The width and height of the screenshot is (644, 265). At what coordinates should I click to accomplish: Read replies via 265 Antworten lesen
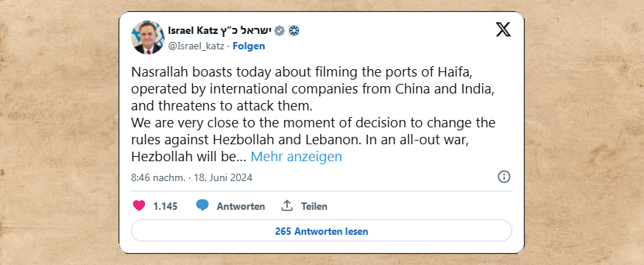tap(322, 231)
